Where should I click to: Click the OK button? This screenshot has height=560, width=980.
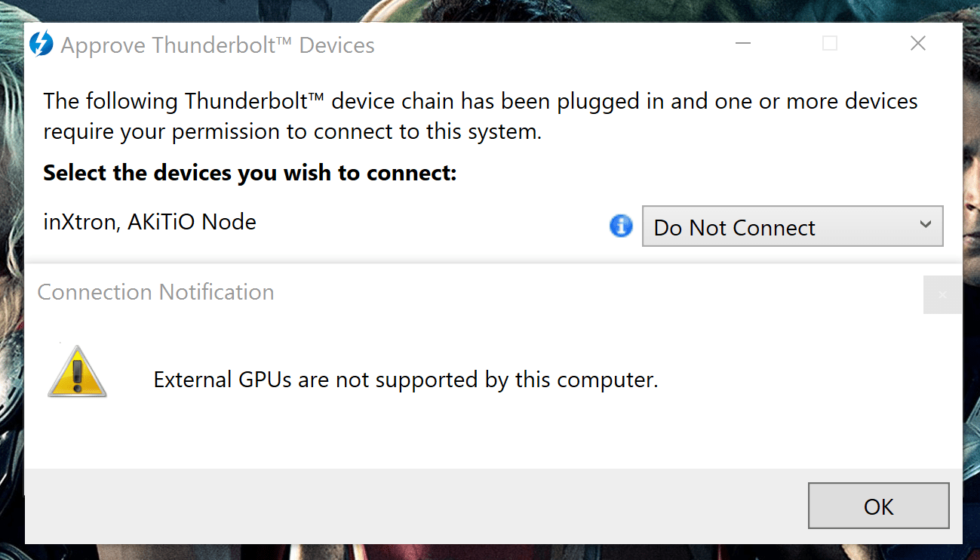878,506
